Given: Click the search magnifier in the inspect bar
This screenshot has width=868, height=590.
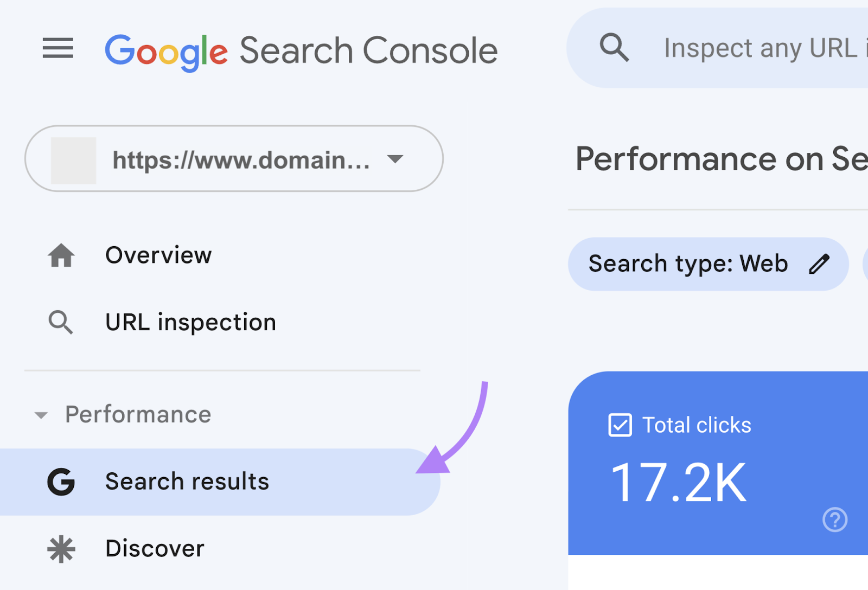Looking at the screenshot, I should pyautogui.click(x=614, y=48).
